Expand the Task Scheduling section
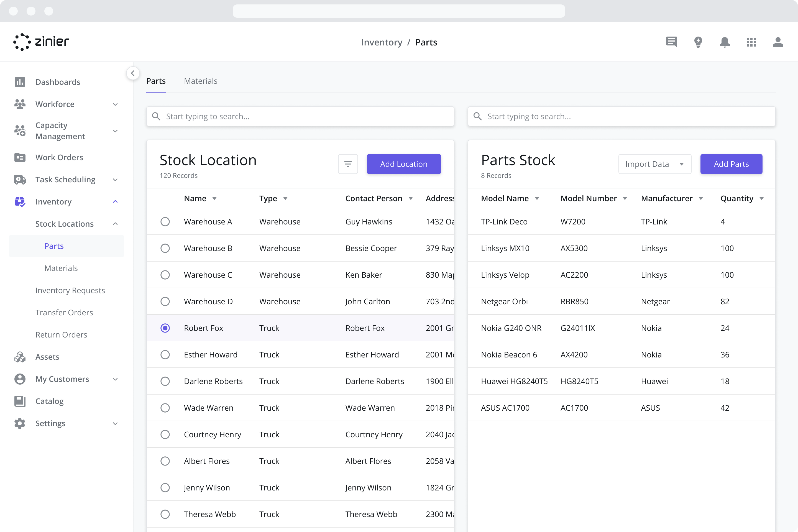The image size is (798, 532). 115,180
